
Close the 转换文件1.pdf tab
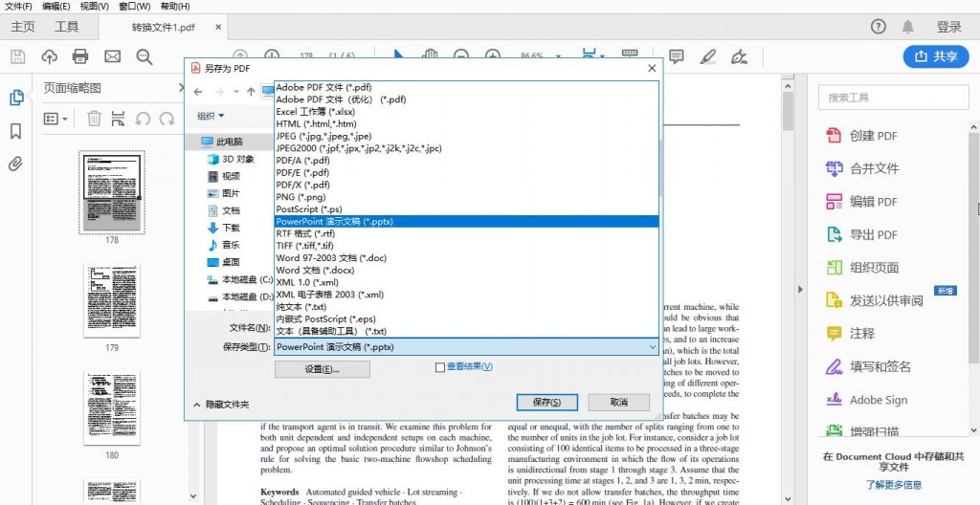point(218,27)
